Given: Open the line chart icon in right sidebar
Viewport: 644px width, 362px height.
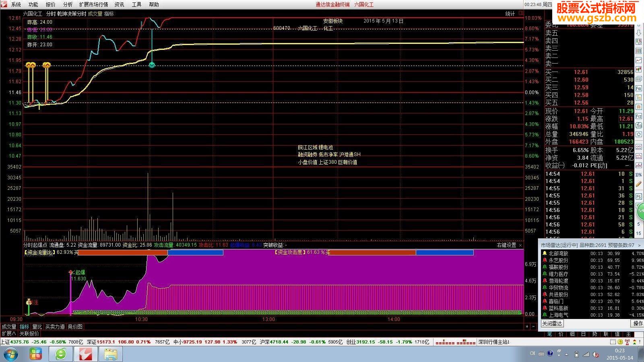Looking at the screenshot, I should tap(639, 60).
